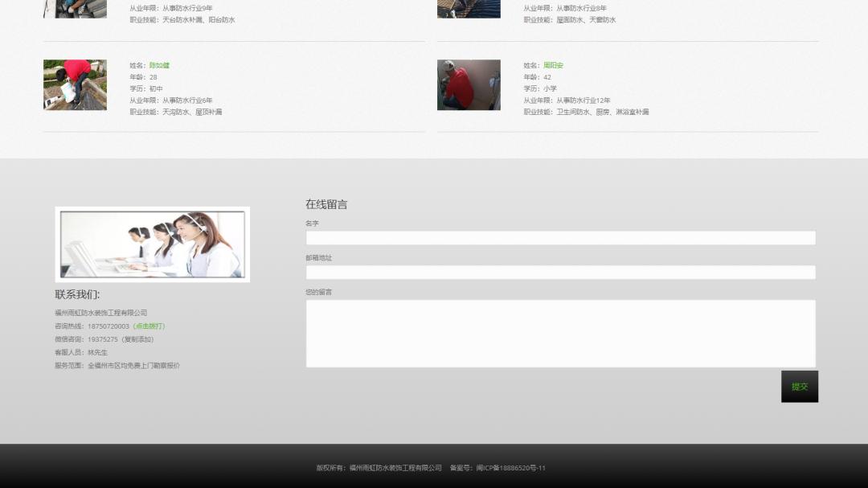Click the WeChat ID 19375275 (复制添加)
Screen dimensions: 868x488
[x=121, y=339]
